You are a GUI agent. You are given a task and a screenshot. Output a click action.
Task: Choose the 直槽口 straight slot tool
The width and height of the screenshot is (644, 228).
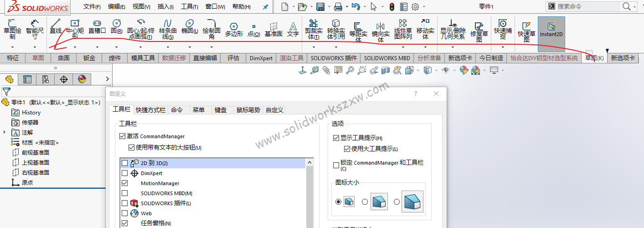[97, 27]
